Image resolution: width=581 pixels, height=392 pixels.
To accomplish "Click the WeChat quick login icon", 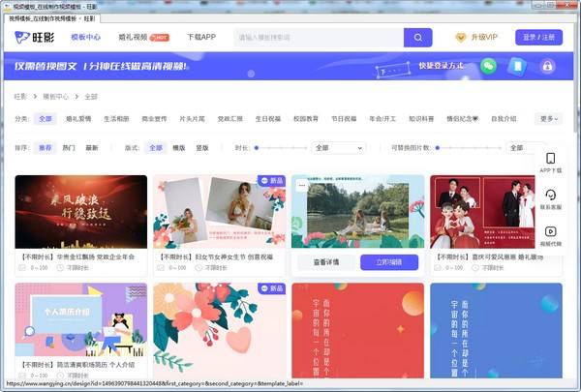I will point(490,67).
